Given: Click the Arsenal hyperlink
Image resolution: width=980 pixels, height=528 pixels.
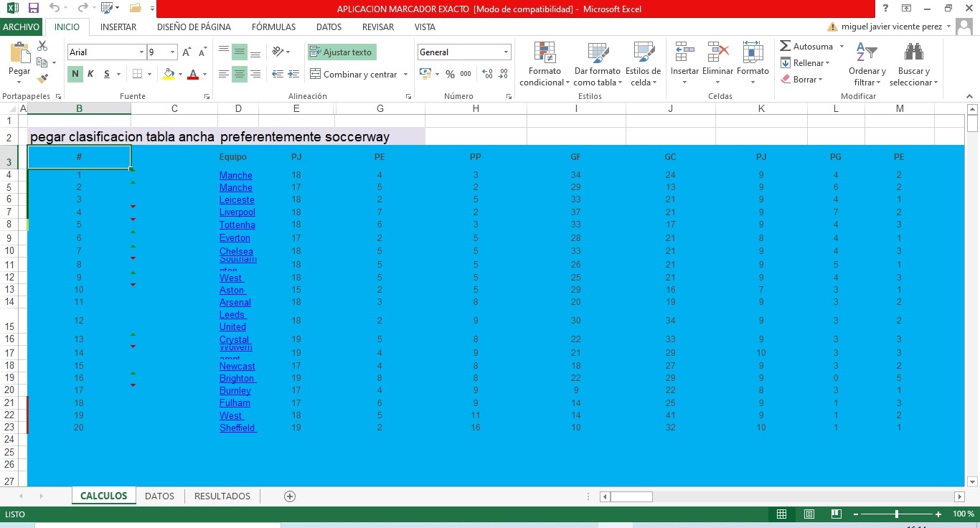Looking at the screenshot, I should pos(235,303).
